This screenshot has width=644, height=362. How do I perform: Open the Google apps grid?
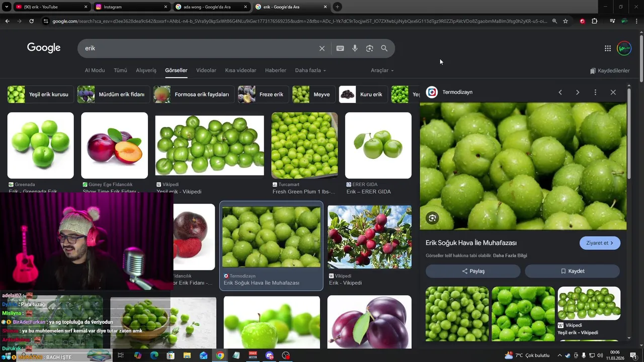(608, 48)
